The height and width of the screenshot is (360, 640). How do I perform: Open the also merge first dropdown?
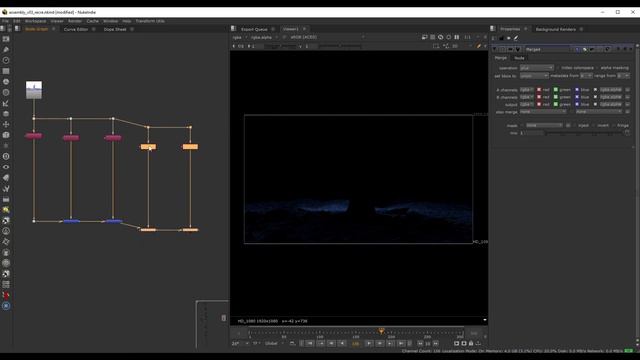543,112
